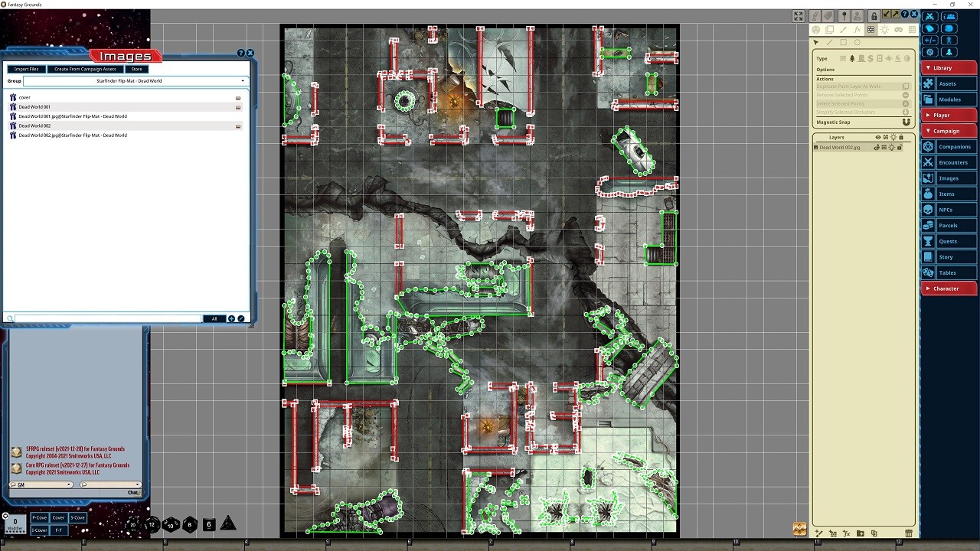Expand the Character sidebar section
This screenshot has width=980, height=551.
[949, 289]
